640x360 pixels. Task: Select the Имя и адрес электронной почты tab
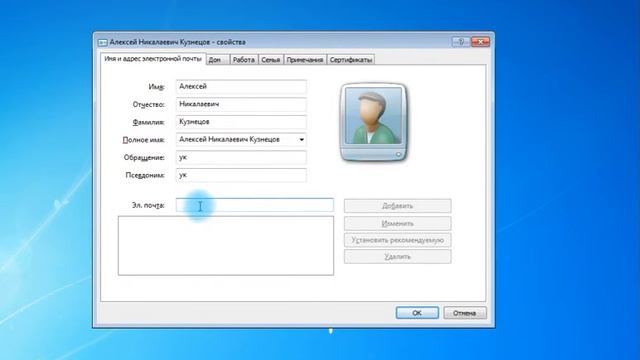tap(153, 59)
